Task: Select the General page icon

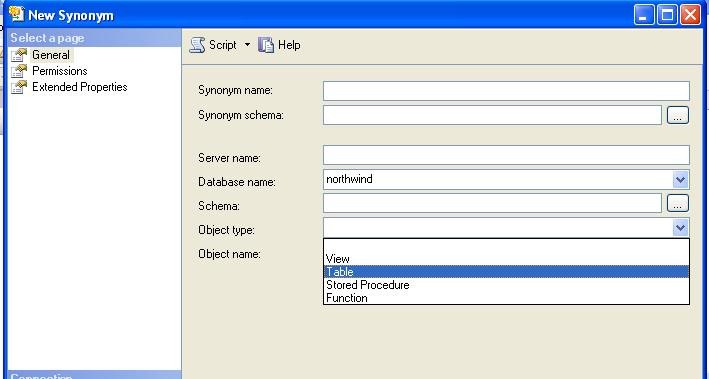Action: pos(19,55)
